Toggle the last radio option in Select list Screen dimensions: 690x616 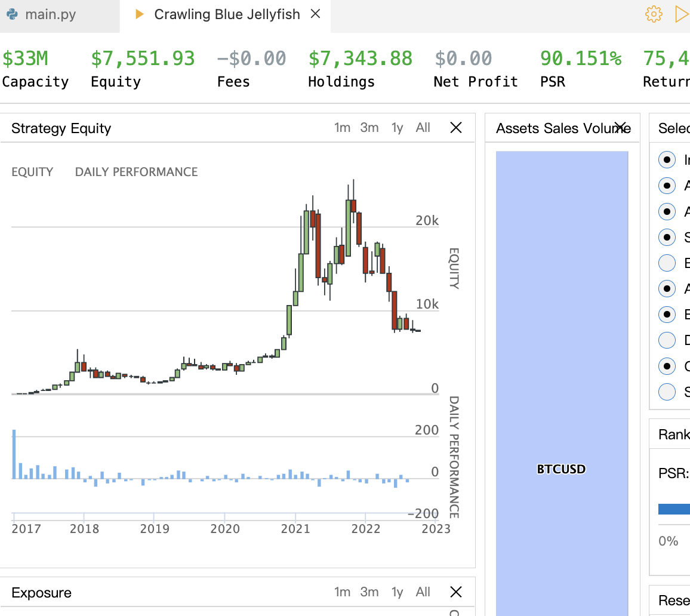click(x=667, y=392)
